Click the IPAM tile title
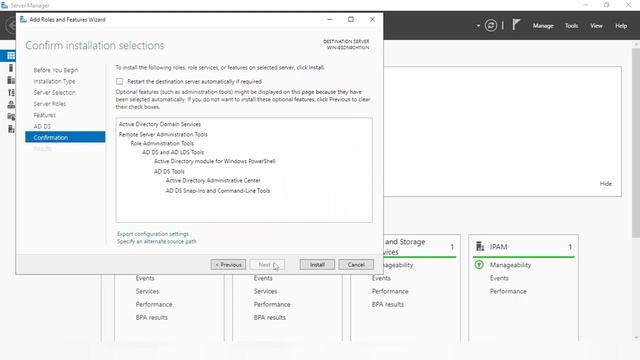 pos(498,247)
